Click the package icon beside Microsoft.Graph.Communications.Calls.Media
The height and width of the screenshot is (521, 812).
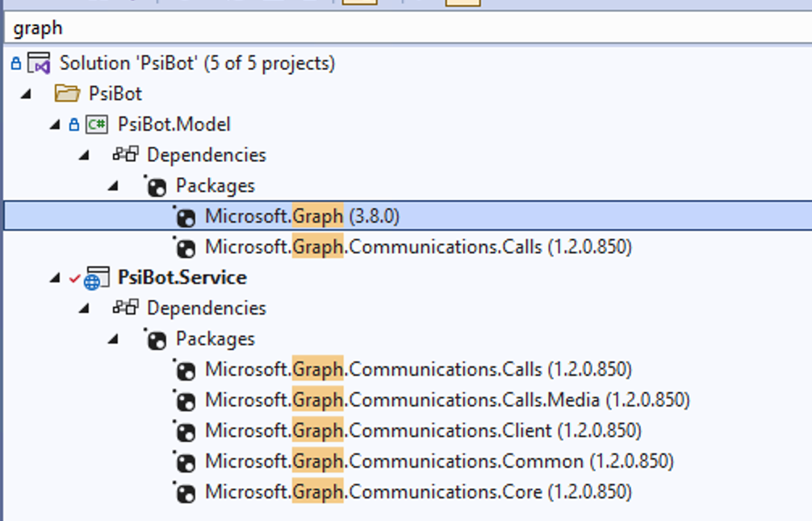click(x=186, y=400)
